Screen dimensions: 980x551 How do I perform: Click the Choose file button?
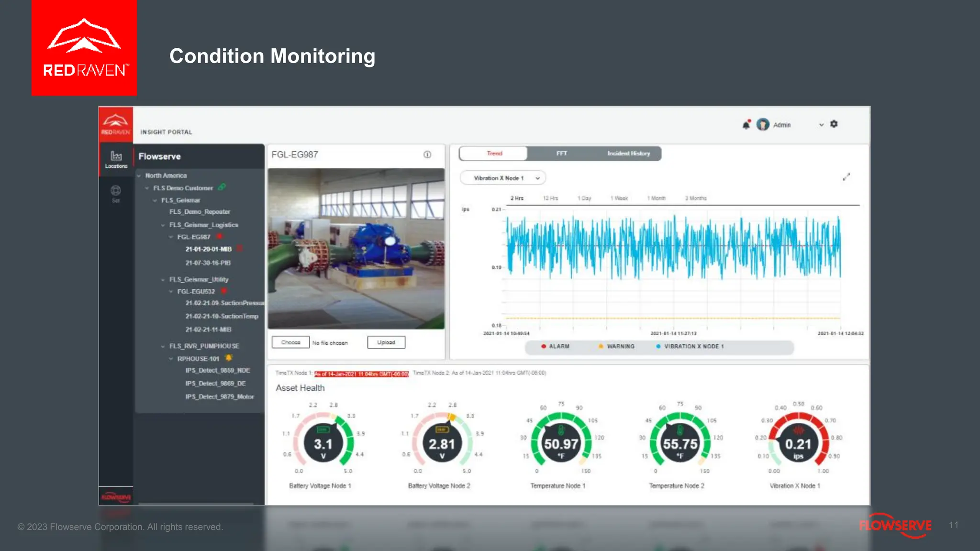tap(290, 342)
